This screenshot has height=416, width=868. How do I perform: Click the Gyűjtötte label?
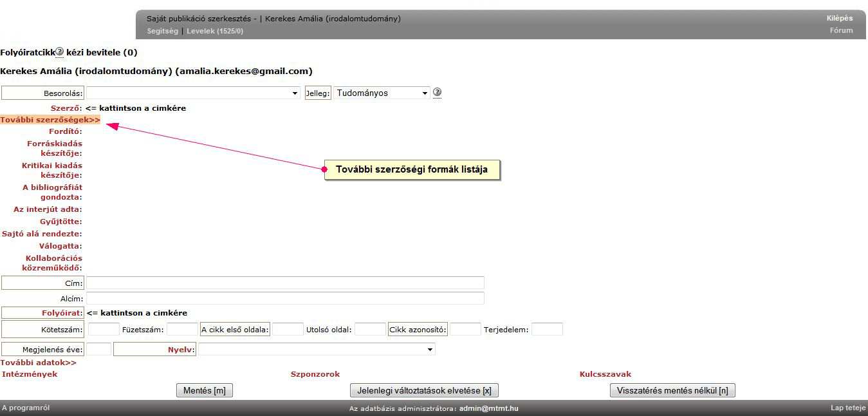click(61, 222)
